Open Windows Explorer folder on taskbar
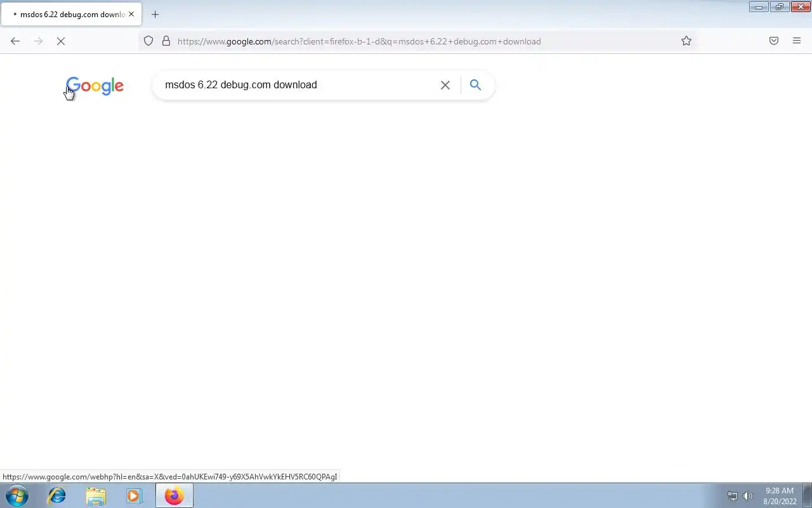The width and height of the screenshot is (812, 508). coord(96,496)
